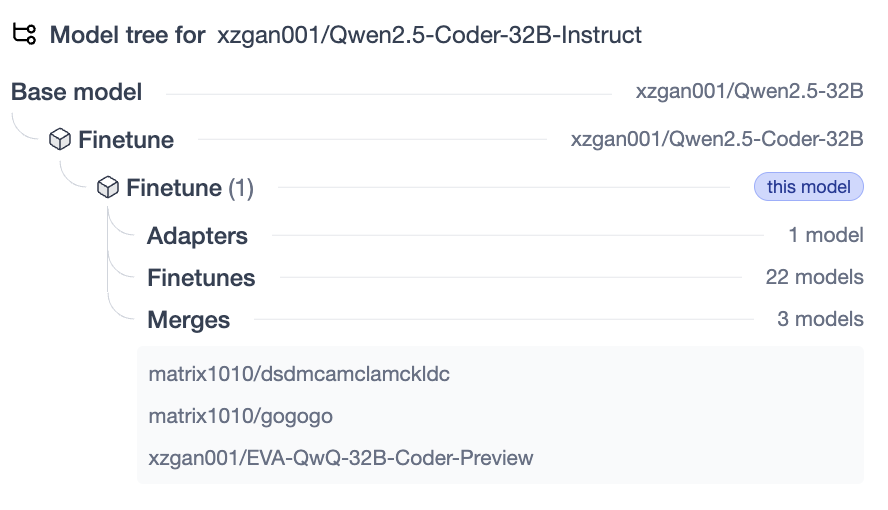Open the matrix1010/gogogo merge model
The height and width of the screenshot is (510, 888).
240,416
